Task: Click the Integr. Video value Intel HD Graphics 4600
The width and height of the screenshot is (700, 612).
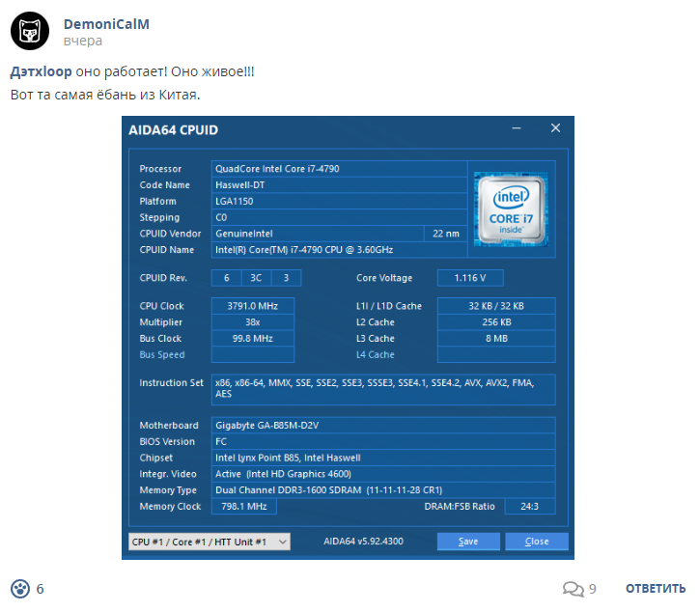Action: point(383,474)
